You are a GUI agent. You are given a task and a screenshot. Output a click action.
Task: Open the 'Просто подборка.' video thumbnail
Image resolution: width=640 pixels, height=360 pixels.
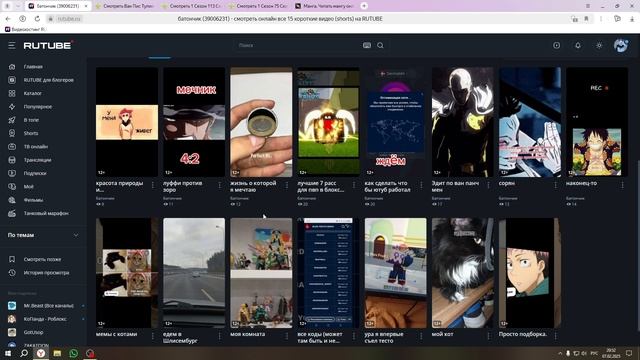pyautogui.click(x=530, y=273)
